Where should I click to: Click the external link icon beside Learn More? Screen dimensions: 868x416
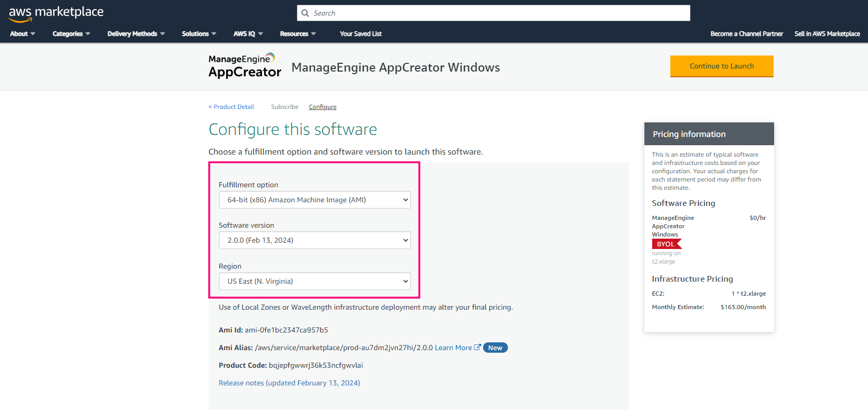[477, 348]
